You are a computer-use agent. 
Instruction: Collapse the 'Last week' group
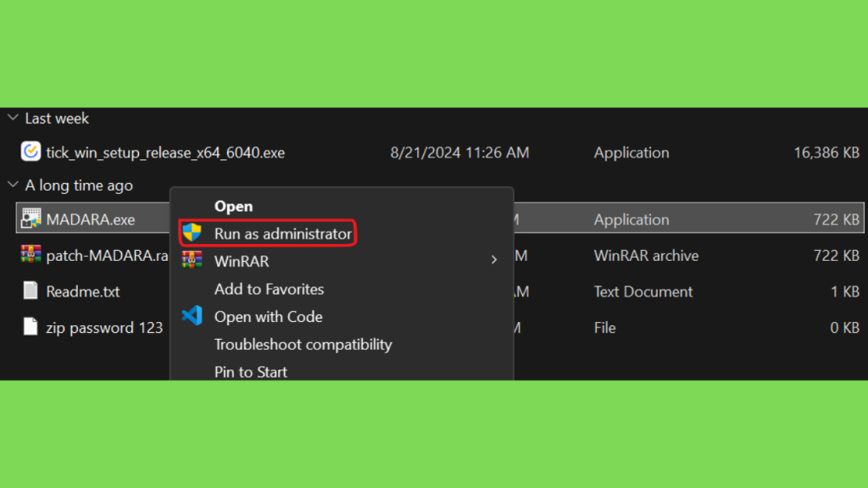tap(13, 117)
